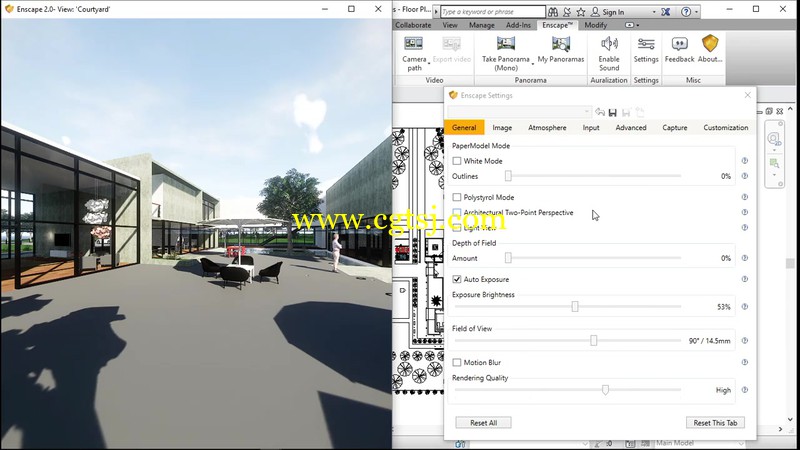Image resolution: width=800 pixels, height=450 pixels.
Task: Switch to the Image tab
Action: point(502,128)
